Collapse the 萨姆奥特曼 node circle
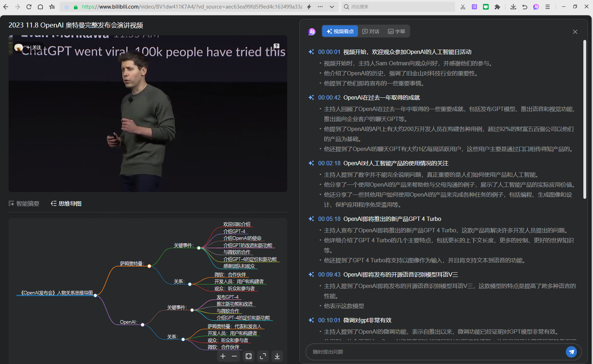 (149, 266)
